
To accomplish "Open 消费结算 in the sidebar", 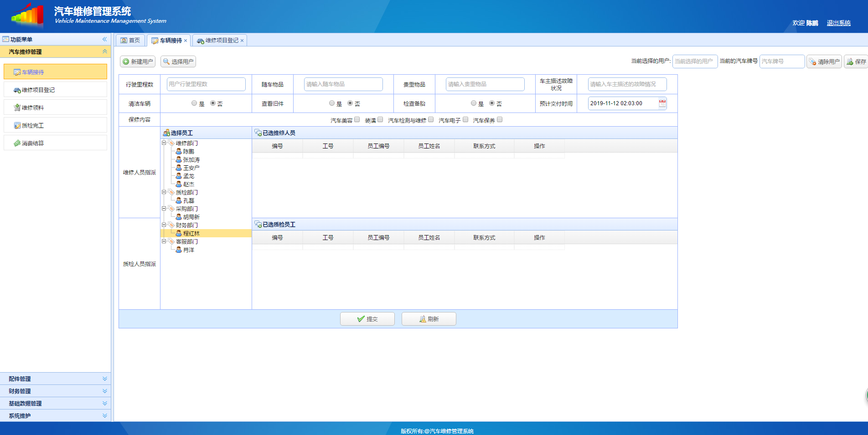I will [33, 143].
